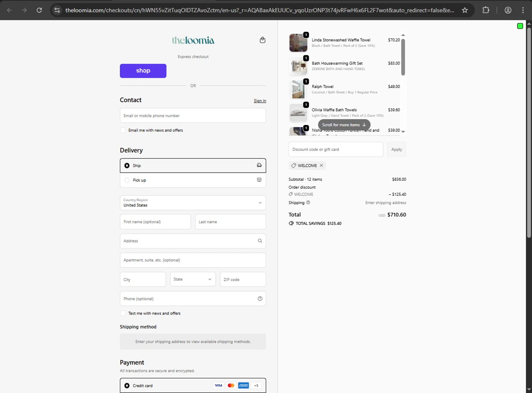Open the browser extensions menu

(486, 10)
